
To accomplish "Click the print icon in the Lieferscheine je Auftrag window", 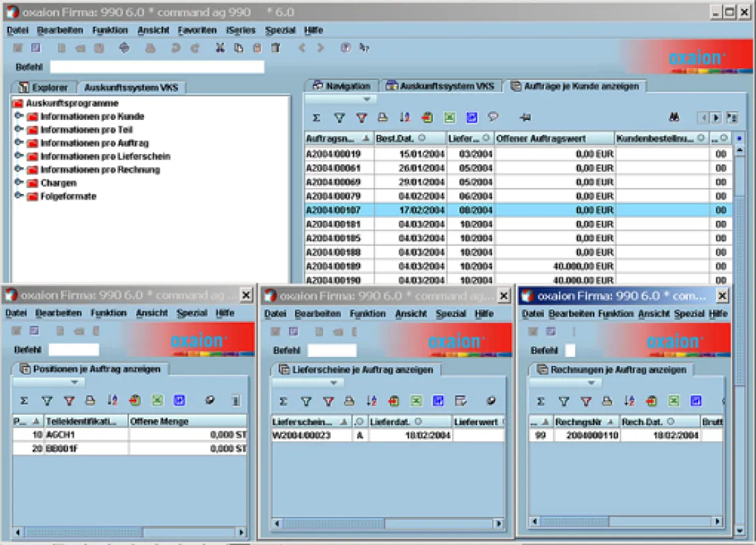I will (x=349, y=401).
